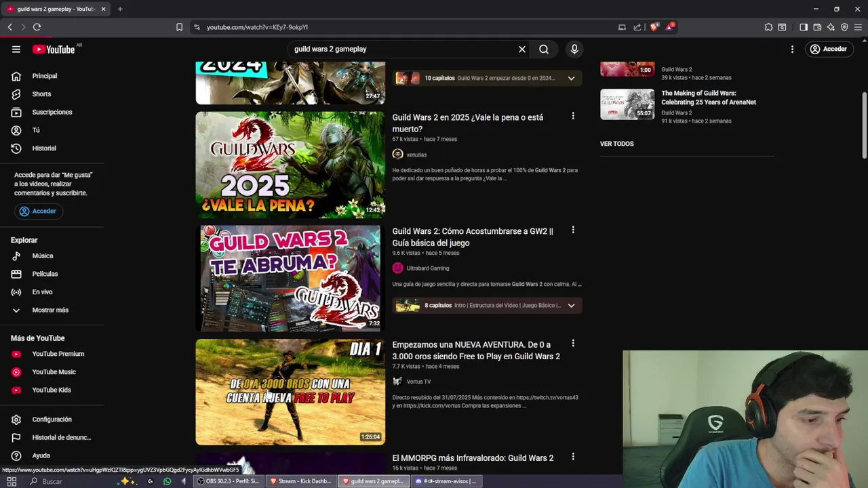Open title Empezamos una NUEVA AVENTURA

click(476, 350)
